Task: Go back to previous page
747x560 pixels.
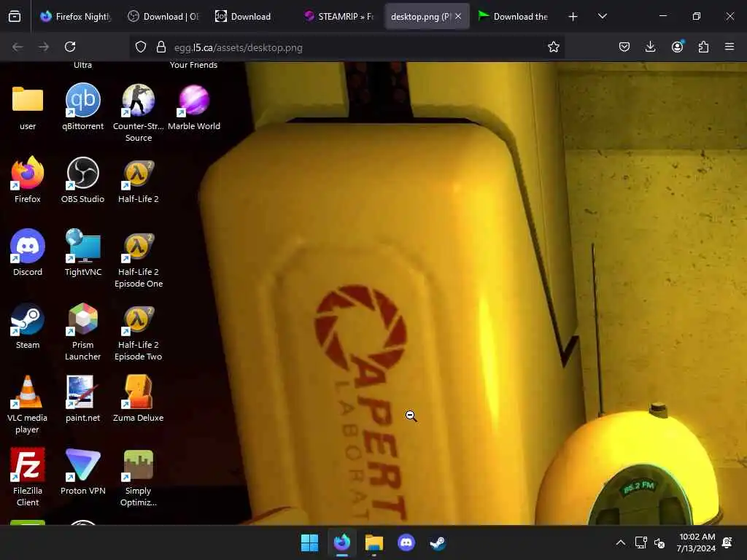Action: [x=18, y=47]
